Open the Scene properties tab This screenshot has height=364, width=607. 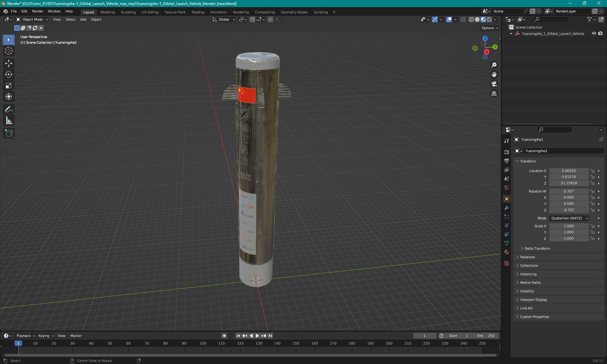tap(507, 179)
